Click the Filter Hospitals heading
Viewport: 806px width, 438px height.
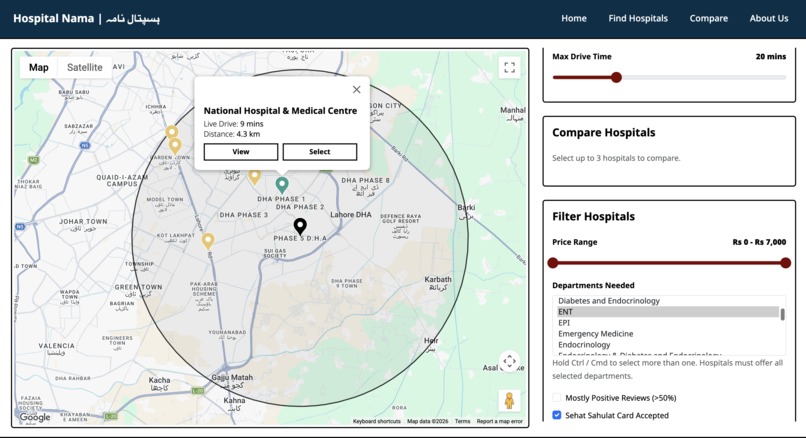(x=593, y=216)
